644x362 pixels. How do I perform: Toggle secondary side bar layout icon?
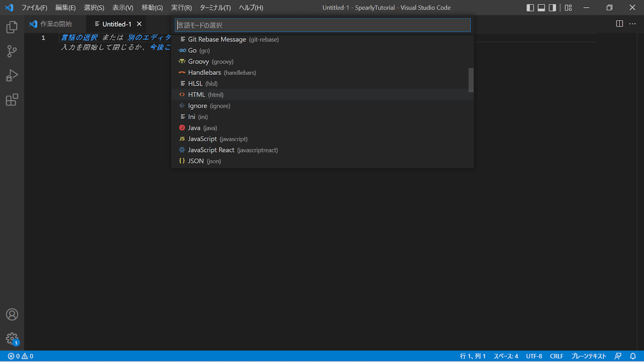(x=552, y=8)
